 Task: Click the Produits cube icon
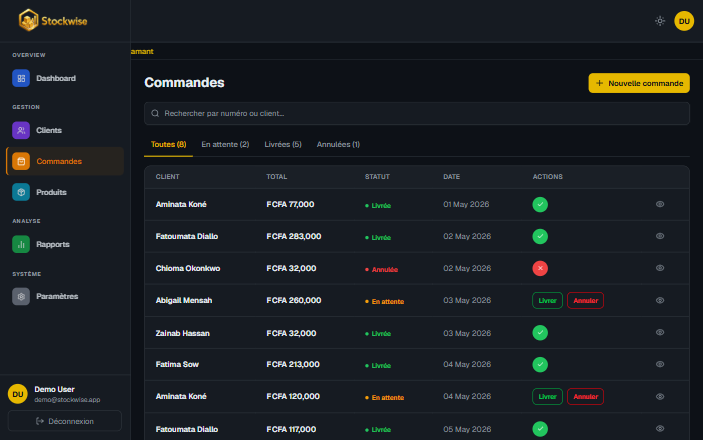pos(21,192)
